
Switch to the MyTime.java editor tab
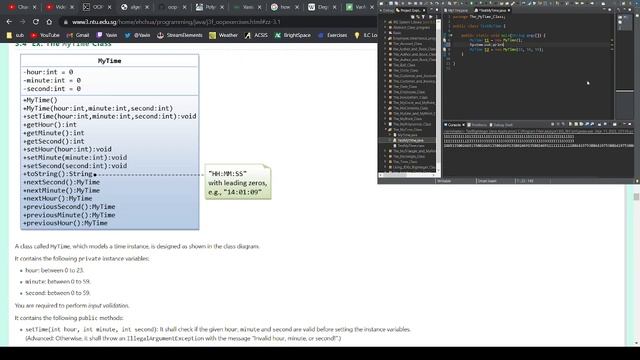click(x=457, y=10)
